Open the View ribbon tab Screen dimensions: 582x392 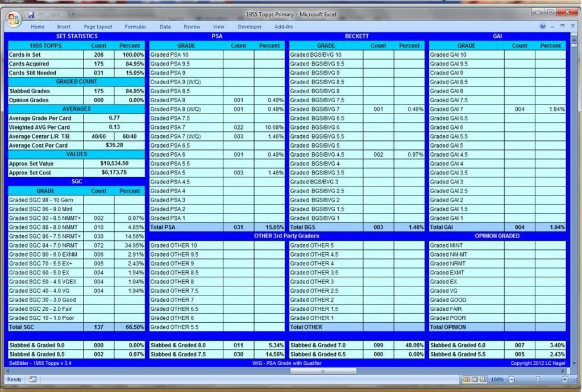click(x=218, y=27)
